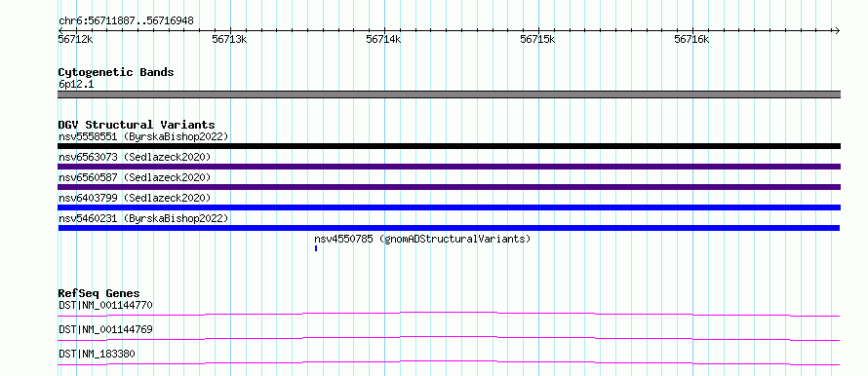Screen dimensions: 868x376
Task: Select the blue nsv6403799 variant bar
Action: pyautogui.click(x=449, y=207)
